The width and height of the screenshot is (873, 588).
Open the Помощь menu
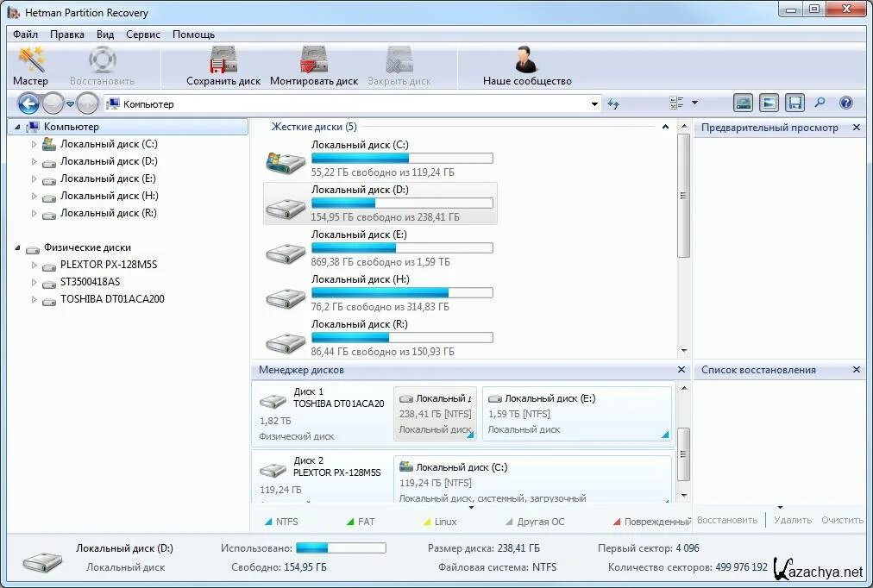(x=193, y=34)
